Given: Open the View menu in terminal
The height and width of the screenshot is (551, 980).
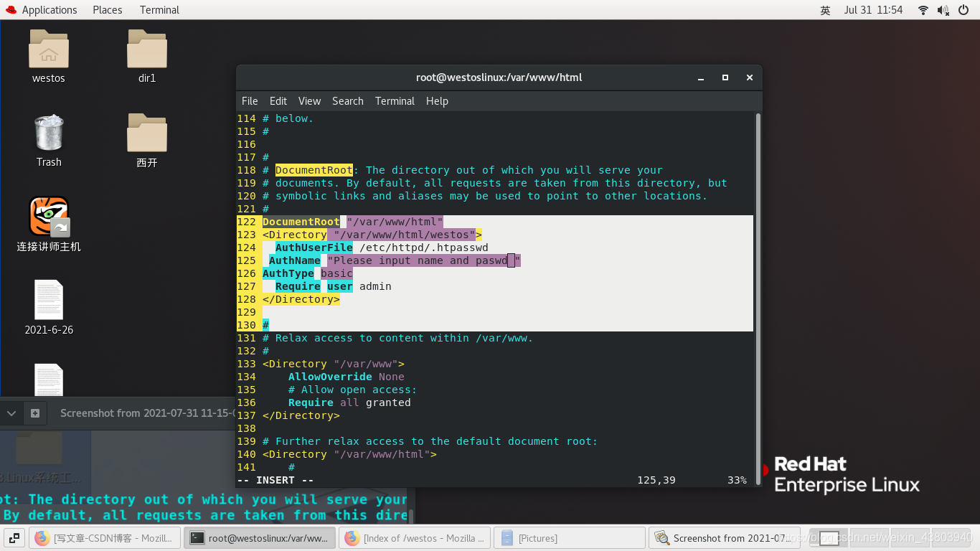Looking at the screenshot, I should click(x=310, y=101).
